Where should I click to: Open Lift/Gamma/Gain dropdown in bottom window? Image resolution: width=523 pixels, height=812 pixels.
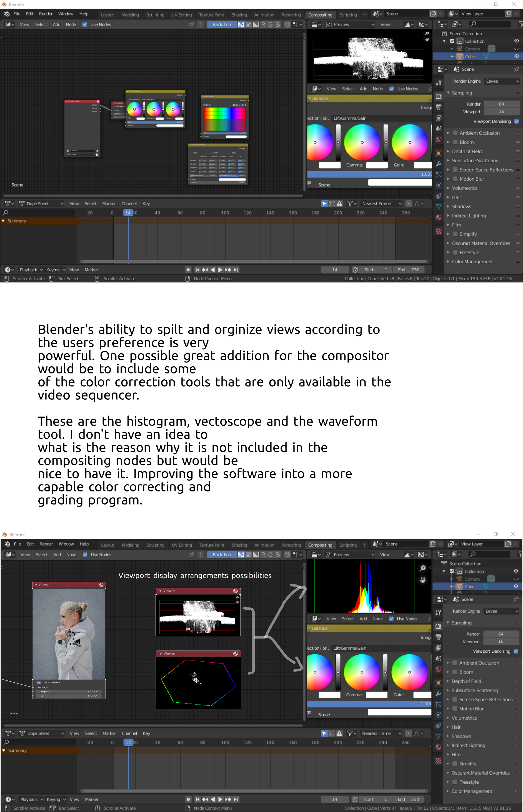coord(381,648)
